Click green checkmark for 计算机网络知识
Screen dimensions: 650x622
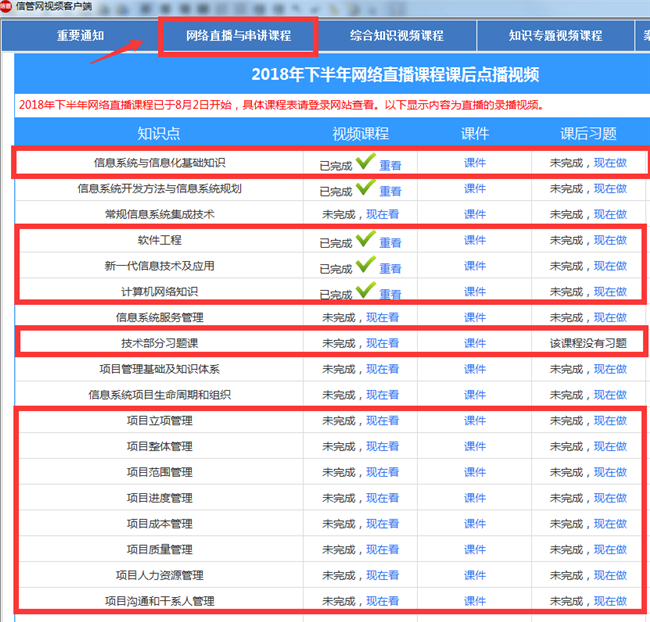tap(365, 290)
